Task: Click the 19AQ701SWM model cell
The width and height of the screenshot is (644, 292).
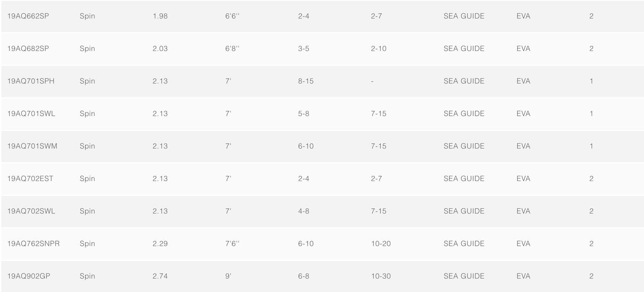Action: (32, 146)
